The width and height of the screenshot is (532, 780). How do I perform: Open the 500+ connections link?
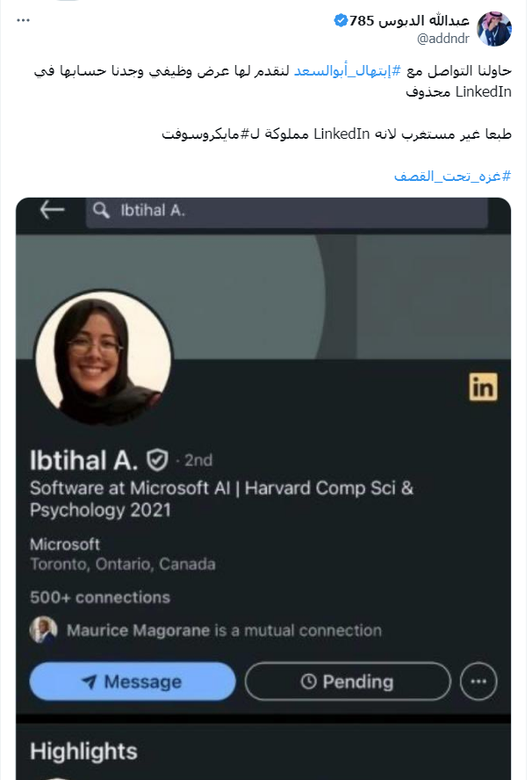[x=100, y=597]
